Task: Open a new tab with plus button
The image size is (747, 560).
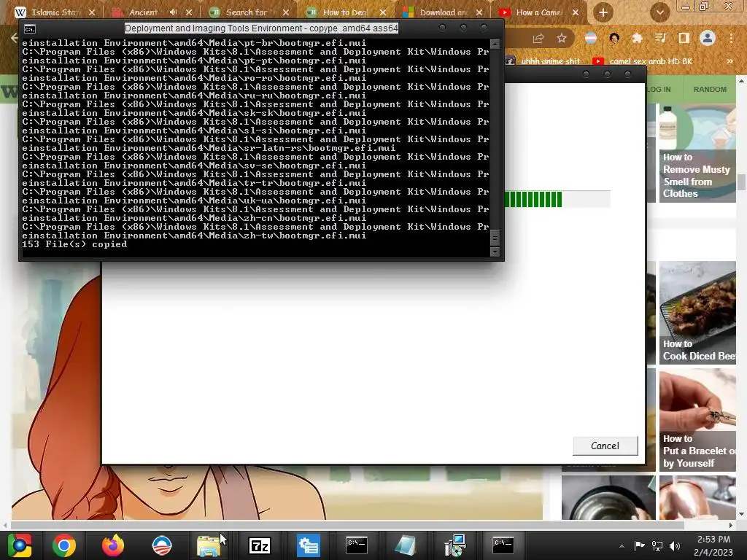Action: (x=603, y=13)
